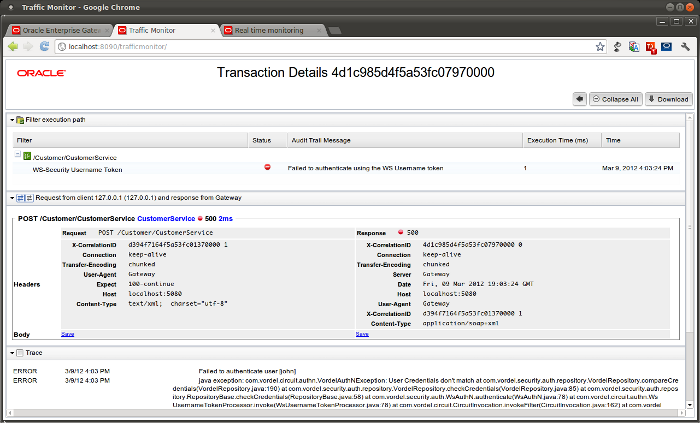Click the Audit Trail Message column header
700x423 pixels.
click(405, 140)
